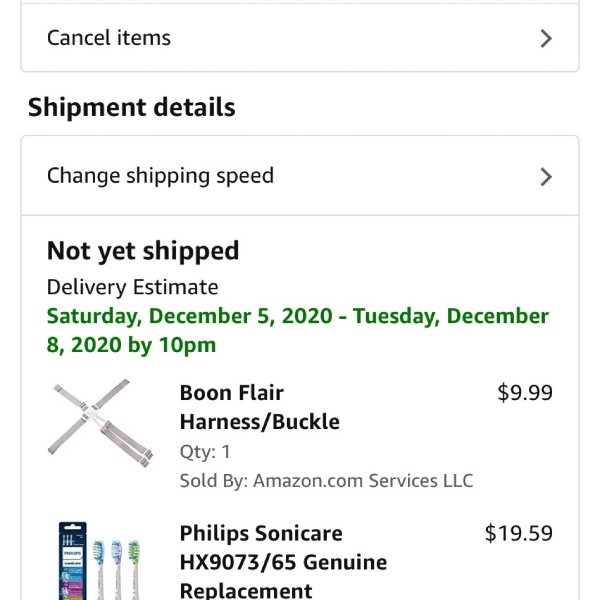
Task: Tap the Not yet shipped status heading
Action: (x=143, y=251)
